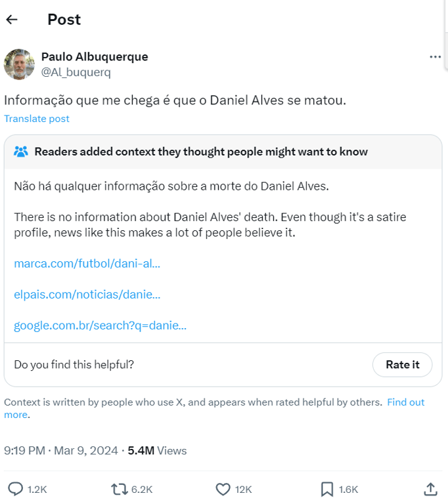This screenshot has width=448, height=504.
Task: Click the share upload icon
Action: click(430, 489)
